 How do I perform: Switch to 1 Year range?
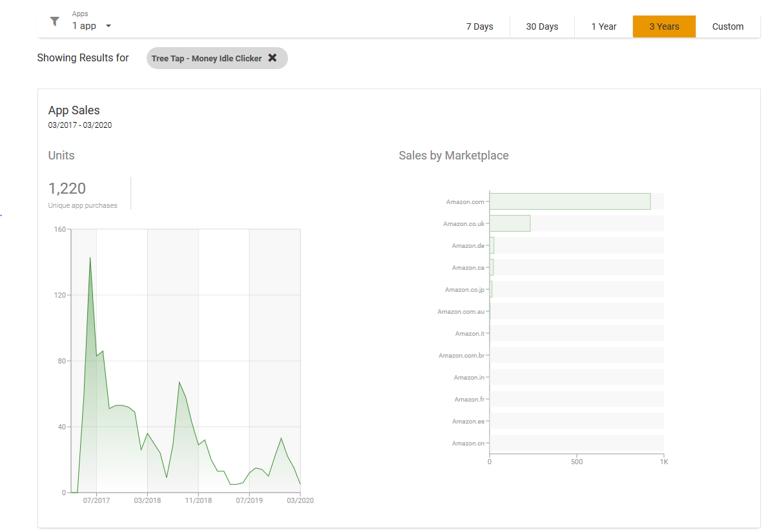(603, 26)
